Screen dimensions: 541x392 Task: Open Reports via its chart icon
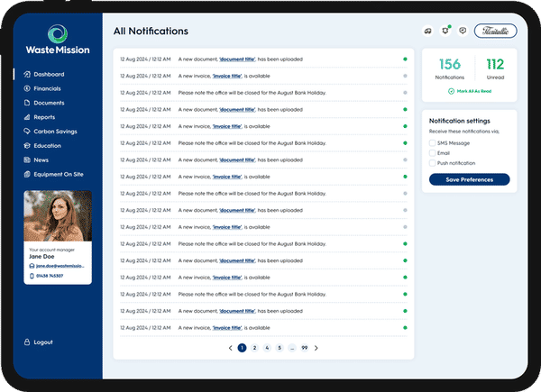(27, 117)
